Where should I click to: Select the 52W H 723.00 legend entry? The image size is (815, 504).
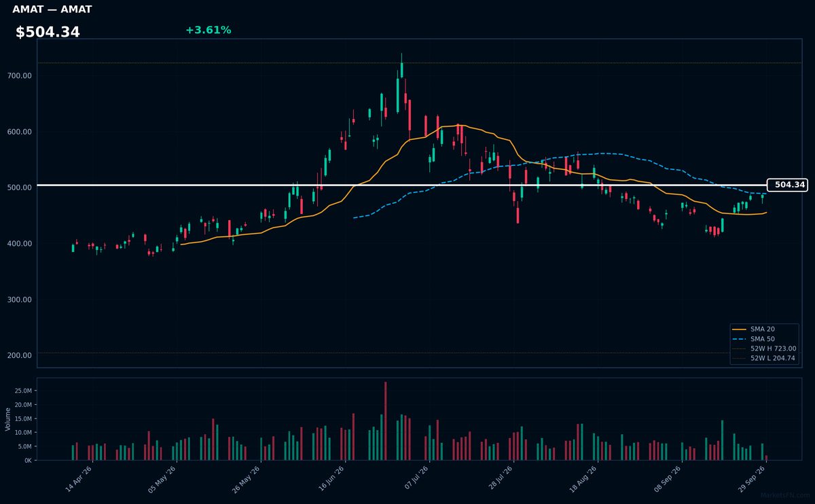[764, 348]
